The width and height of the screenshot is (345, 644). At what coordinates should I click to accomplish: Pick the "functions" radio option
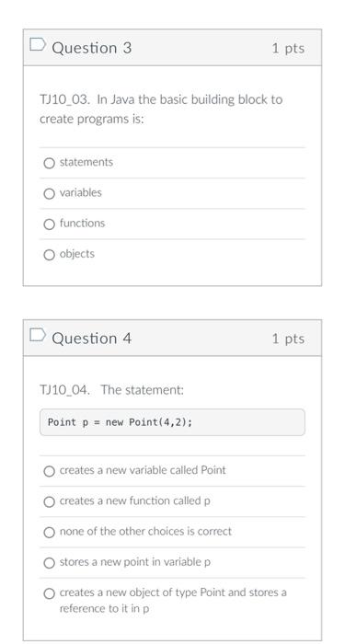(49, 224)
